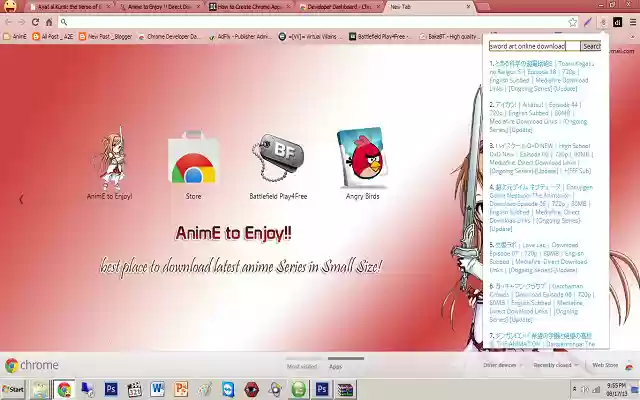
Task: Click the volume icon in system tray
Action: coord(585,390)
